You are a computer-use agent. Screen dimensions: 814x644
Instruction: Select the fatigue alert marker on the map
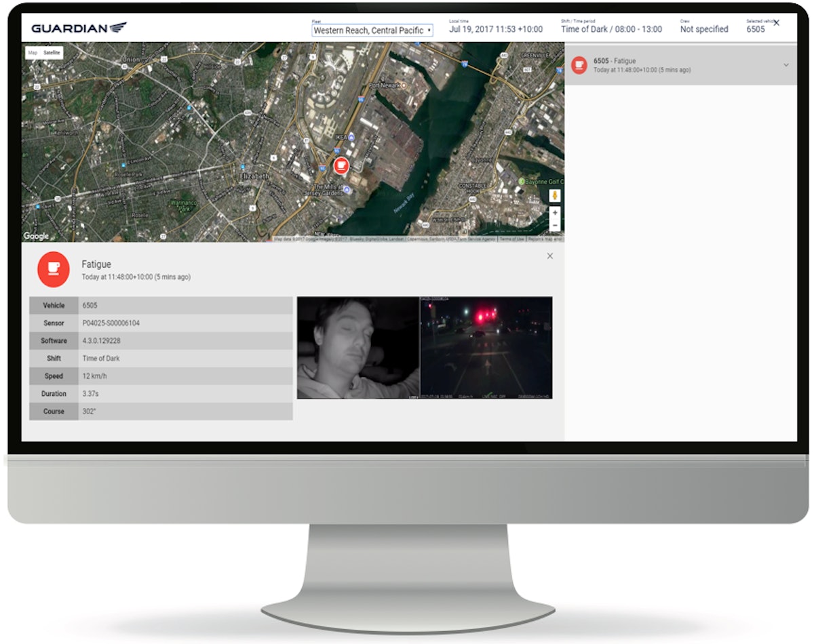341,165
